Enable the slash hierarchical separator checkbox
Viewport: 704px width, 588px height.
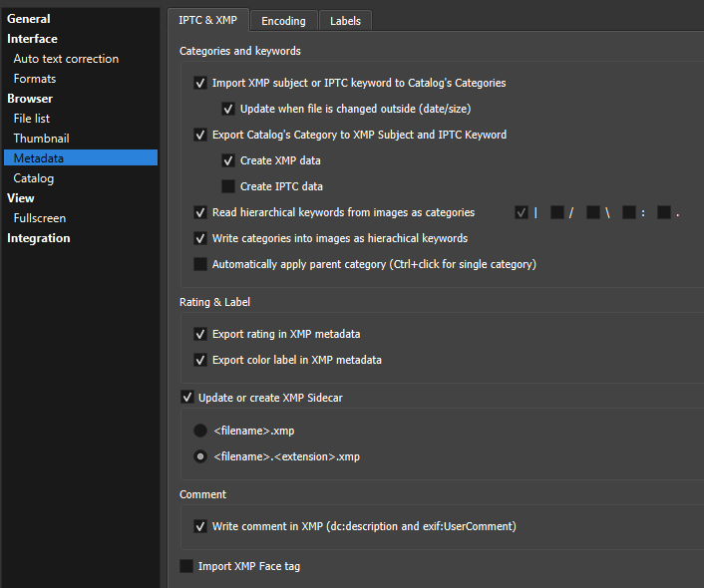557,212
